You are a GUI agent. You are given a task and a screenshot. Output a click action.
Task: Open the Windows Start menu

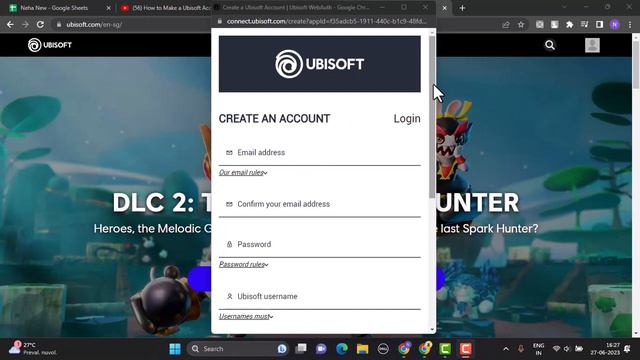(x=175, y=349)
